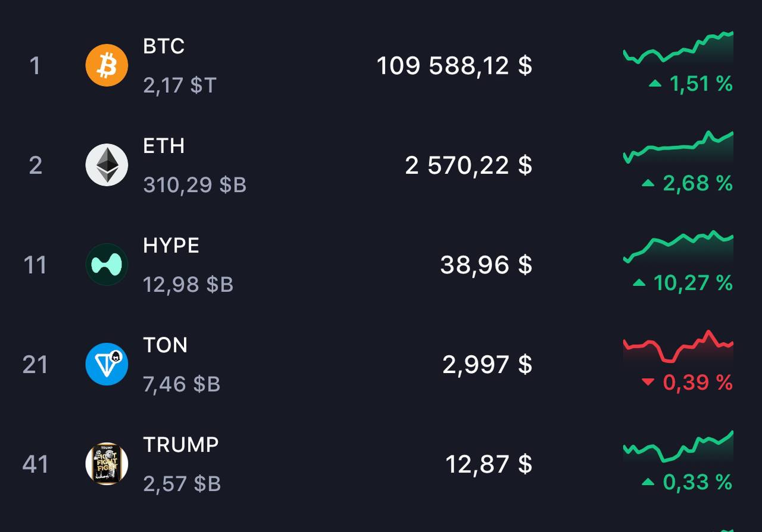
Task: Select the TON ticker name
Action: (x=165, y=345)
